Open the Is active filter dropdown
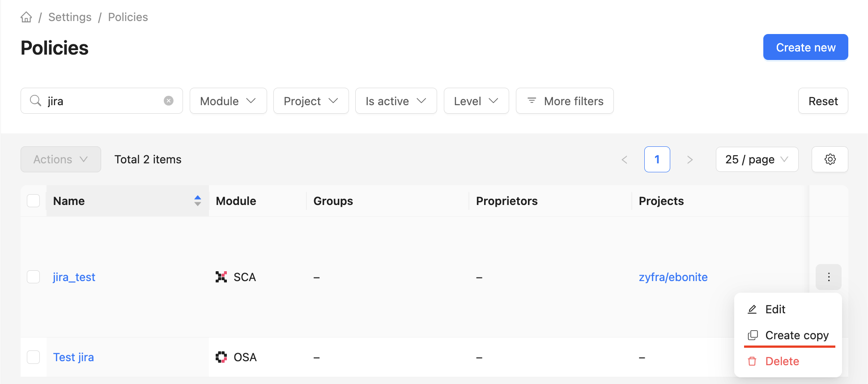The width and height of the screenshot is (868, 384). click(x=396, y=101)
